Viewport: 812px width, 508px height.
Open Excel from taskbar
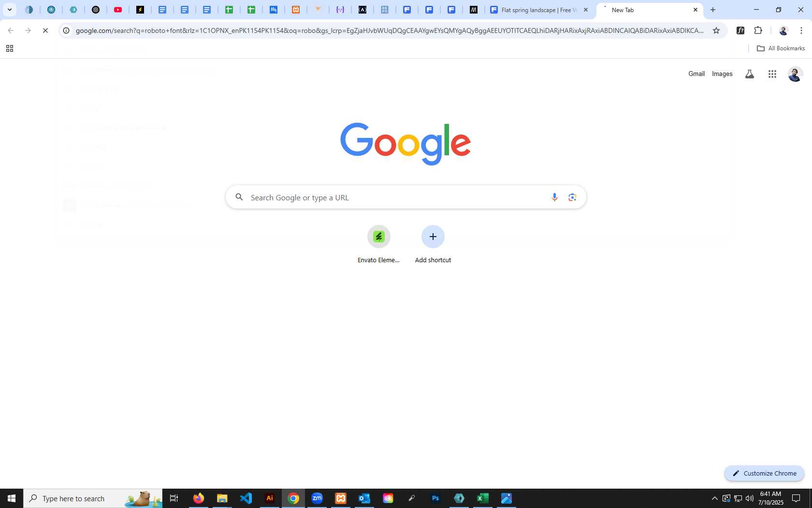pos(483,498)
